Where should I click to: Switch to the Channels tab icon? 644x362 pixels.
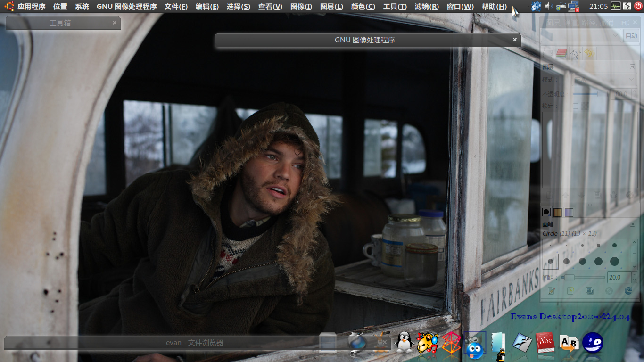(x=561, y=53)
